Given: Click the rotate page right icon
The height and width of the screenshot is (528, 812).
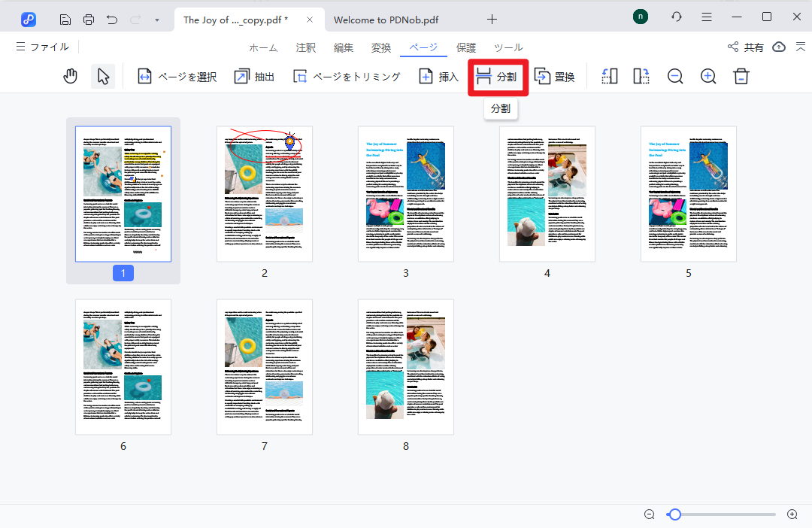Looking at the screenshot, I should tap(641, 77).
